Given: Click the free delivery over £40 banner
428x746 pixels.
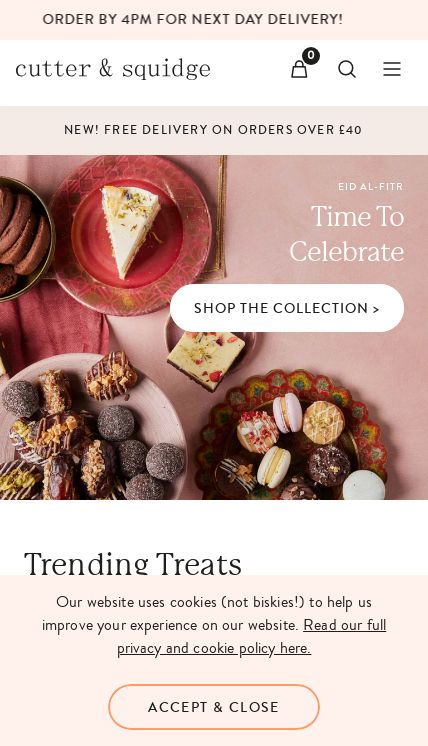Looking at the screenshot, I should pos(213,130).
